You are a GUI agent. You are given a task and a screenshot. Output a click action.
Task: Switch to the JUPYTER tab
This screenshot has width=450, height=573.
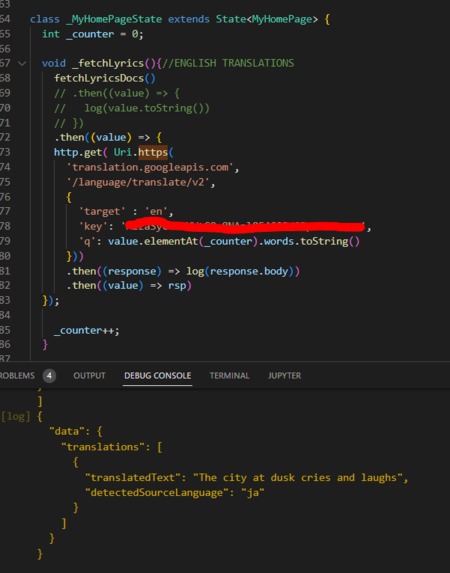[x=284, y=375]
